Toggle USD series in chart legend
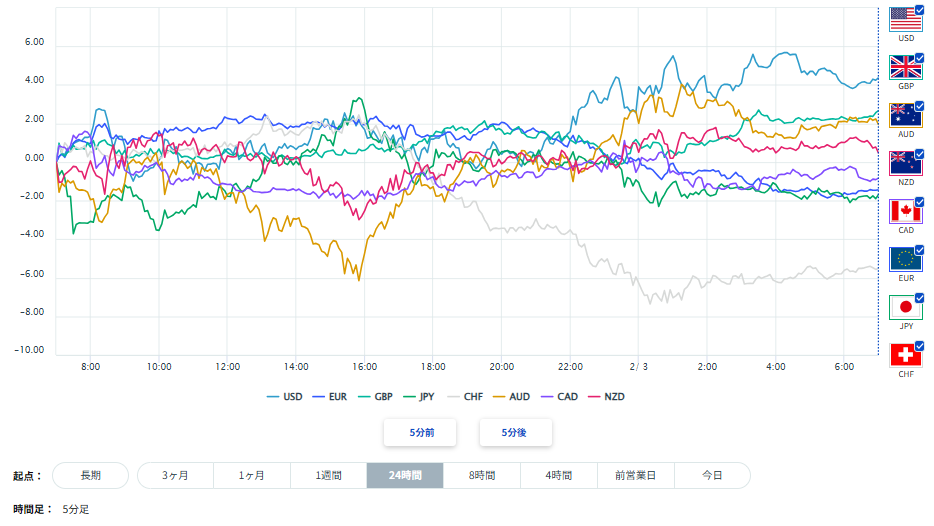 click(x=285, y=397)
